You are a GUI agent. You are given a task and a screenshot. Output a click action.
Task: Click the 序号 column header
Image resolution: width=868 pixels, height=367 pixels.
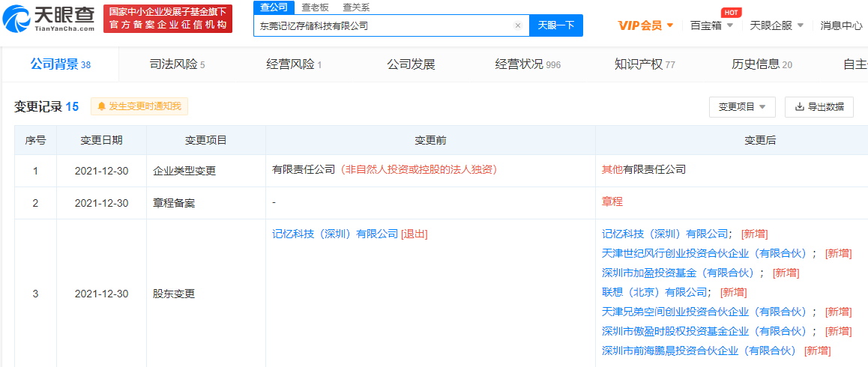click(35, 141)
